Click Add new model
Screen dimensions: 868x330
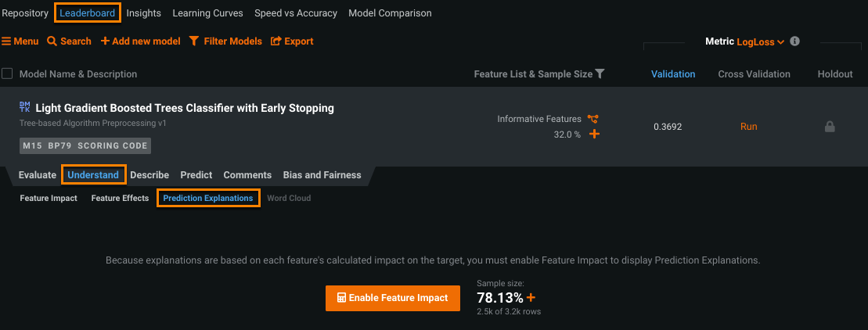click(140, 41)
